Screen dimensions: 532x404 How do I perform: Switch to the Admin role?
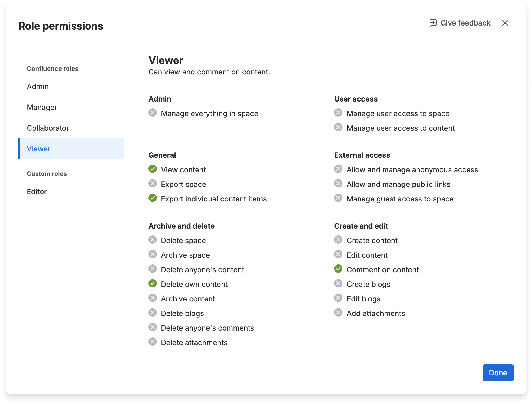38,86
